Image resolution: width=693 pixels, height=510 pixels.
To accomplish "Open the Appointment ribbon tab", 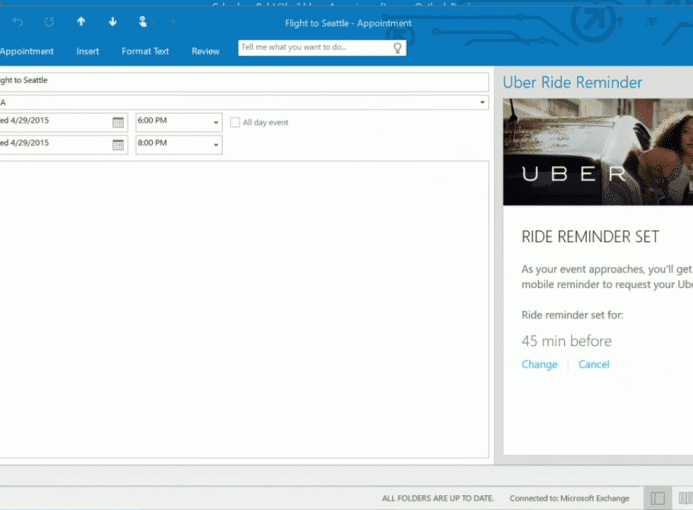I will (27, 51).
